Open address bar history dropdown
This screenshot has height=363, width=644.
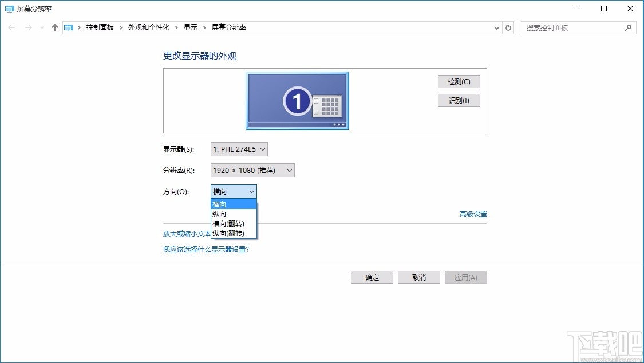[496, 28]
